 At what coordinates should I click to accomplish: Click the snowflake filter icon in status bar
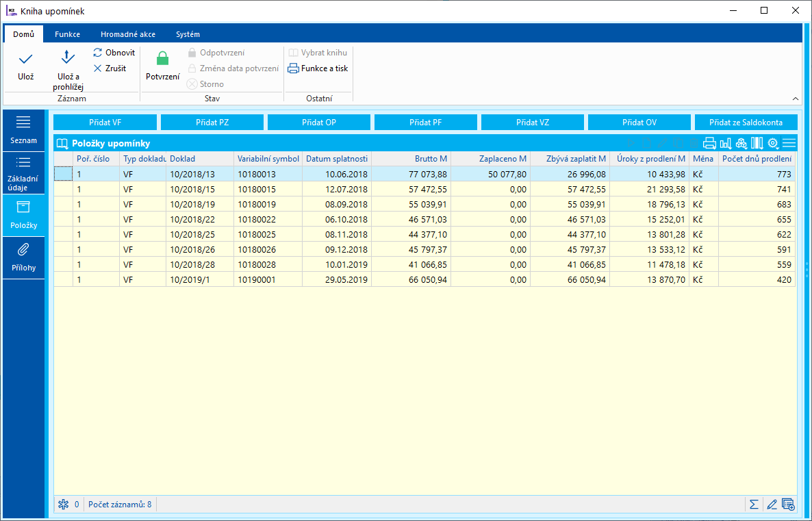point(63,505)
